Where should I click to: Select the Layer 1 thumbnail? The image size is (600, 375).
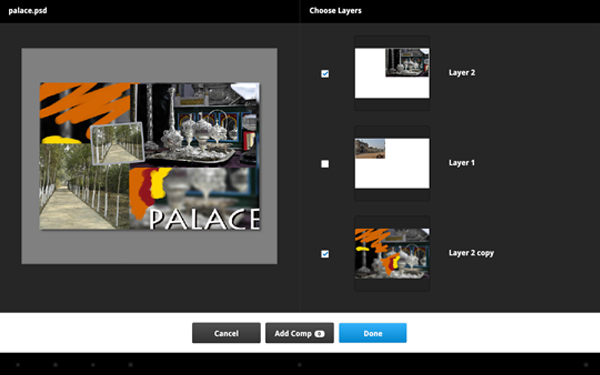pyautogui.click(x=392, y=163)
